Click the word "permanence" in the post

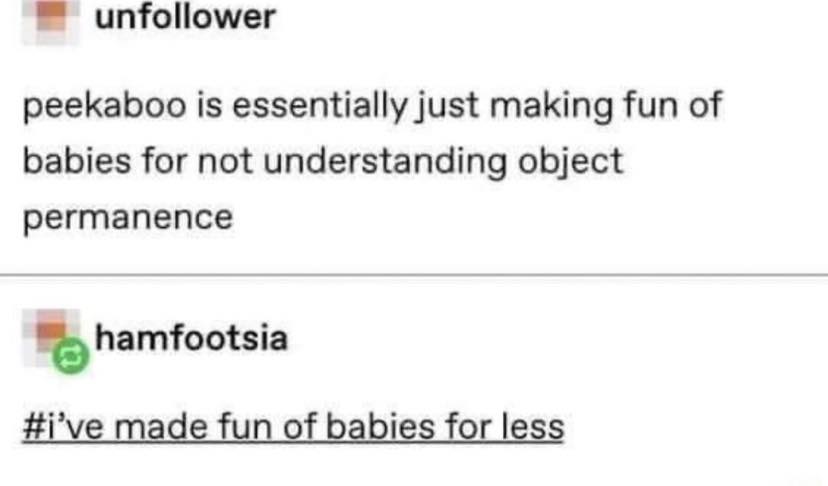128,218
